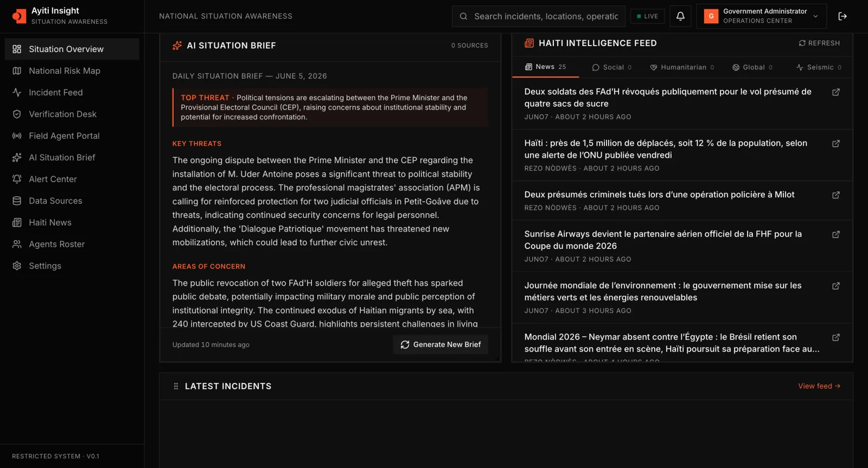This screenshot has height=468, width=868.
Task: Click the RESTRICTED SYSTEM · V0.1 footer text
Action: click(56, 456)
